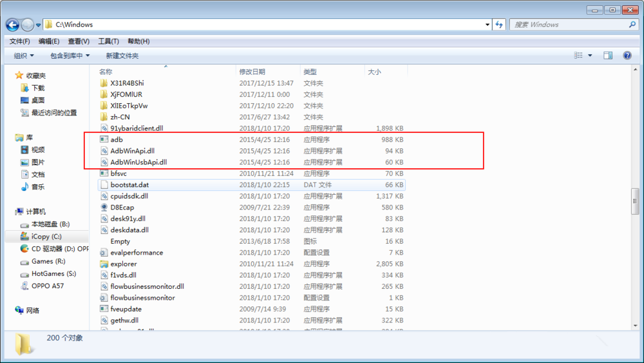The image size is (644, 363).
Task: Select the adb application icon
Action: [104, 139]
